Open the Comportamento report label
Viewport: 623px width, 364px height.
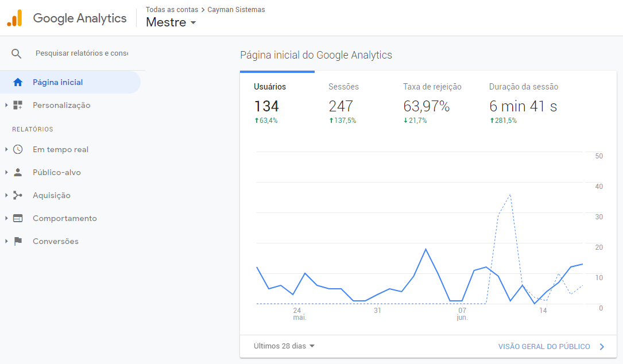pos(65,218)
